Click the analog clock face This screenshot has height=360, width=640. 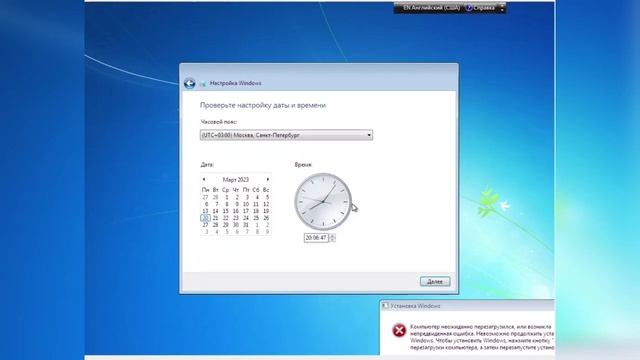[323, 202]
